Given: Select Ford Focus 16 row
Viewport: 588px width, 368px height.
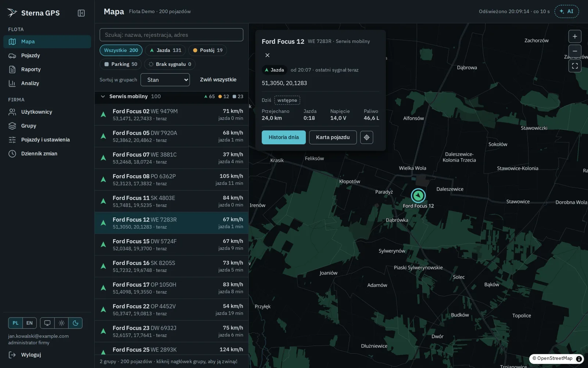Looking at the screenshot, I should [172, 266].
